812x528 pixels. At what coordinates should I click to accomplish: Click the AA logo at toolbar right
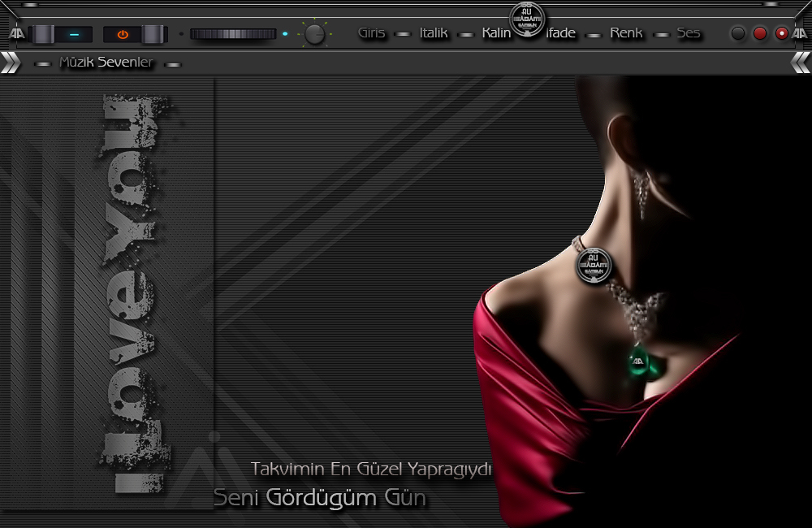pyautogui.click(x=799, y=33)
